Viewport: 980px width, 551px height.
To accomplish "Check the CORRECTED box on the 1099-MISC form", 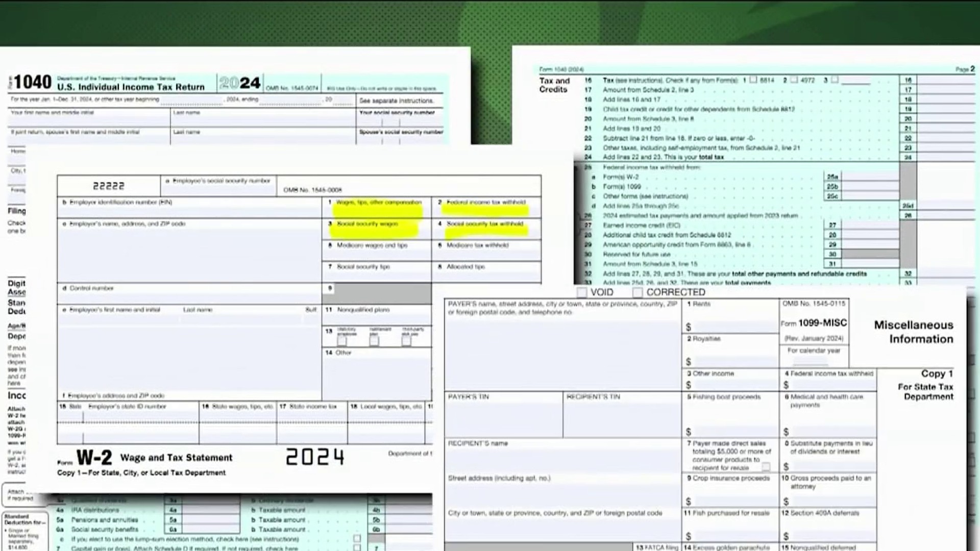I will coord(637,292).
